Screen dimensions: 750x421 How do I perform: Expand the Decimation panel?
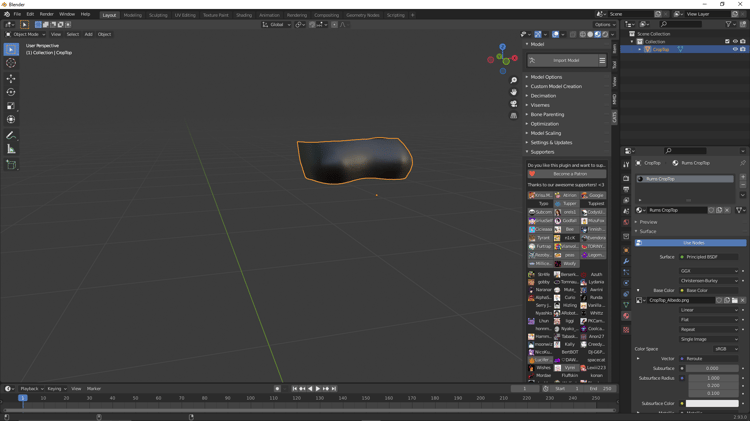[x=543, y=96]
